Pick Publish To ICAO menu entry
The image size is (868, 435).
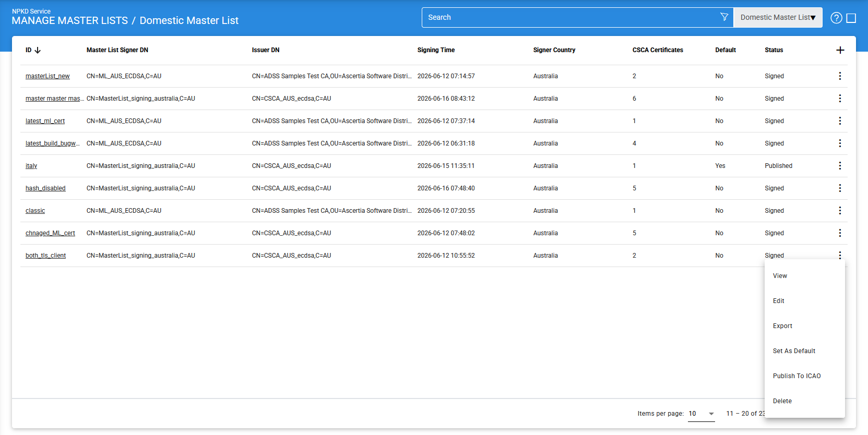[x=805, y=376]
